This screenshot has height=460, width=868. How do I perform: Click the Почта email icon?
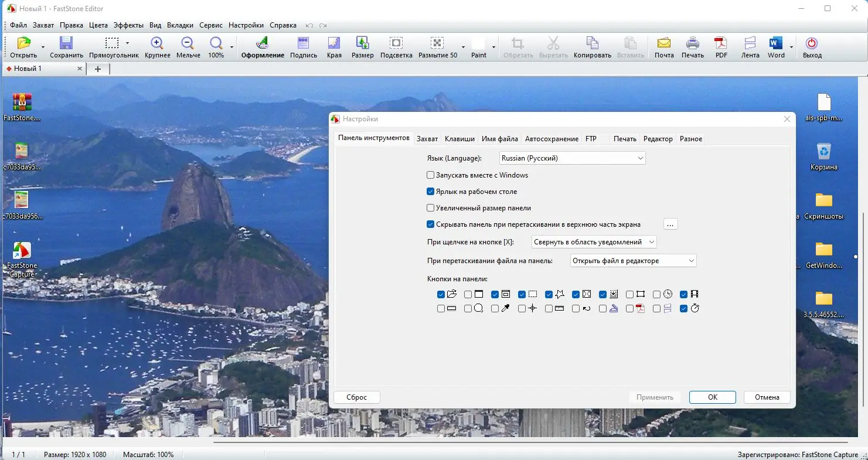pyautogui.click(x=664, y=43)
